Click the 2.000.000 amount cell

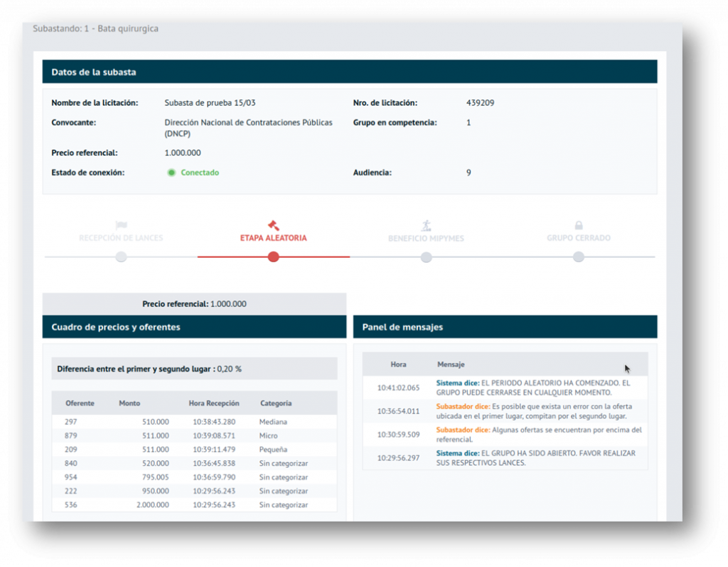click(x=153, y=504)
